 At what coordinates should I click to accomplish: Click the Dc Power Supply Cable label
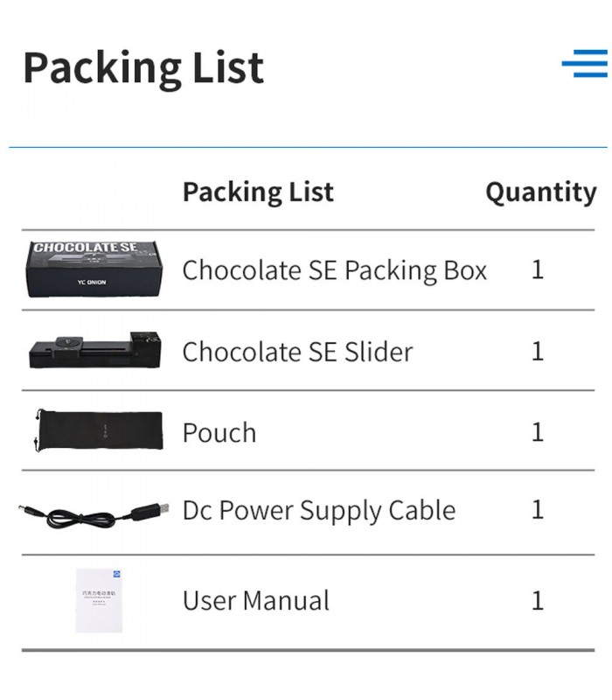click(319, 511)
